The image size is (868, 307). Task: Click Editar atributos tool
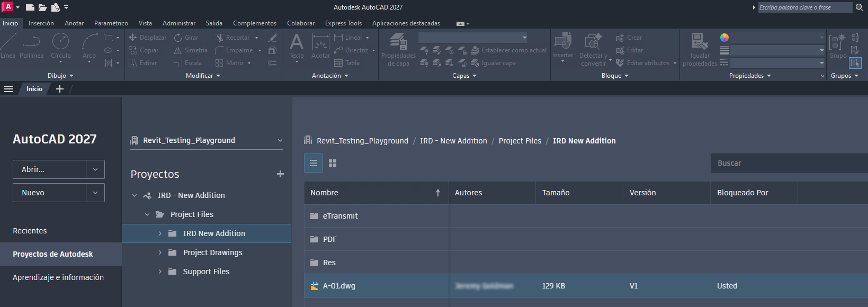[642, 63]
